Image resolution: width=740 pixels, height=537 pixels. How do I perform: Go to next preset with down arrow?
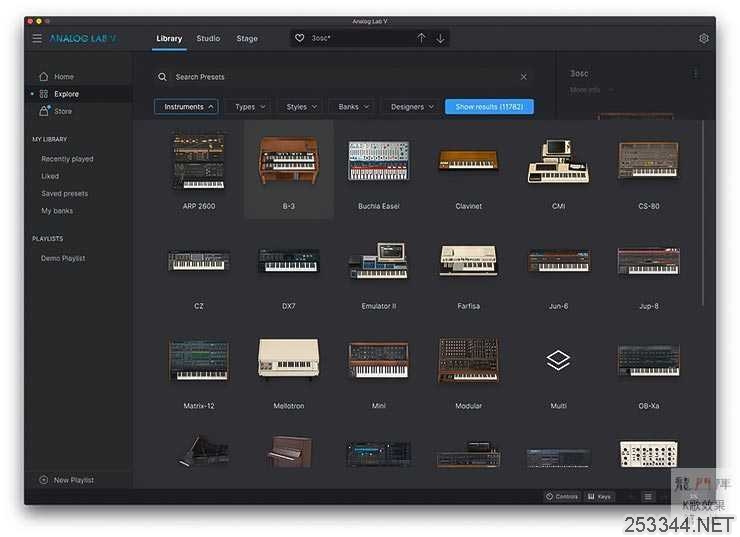pyautogui.click(x=440, y=38)
